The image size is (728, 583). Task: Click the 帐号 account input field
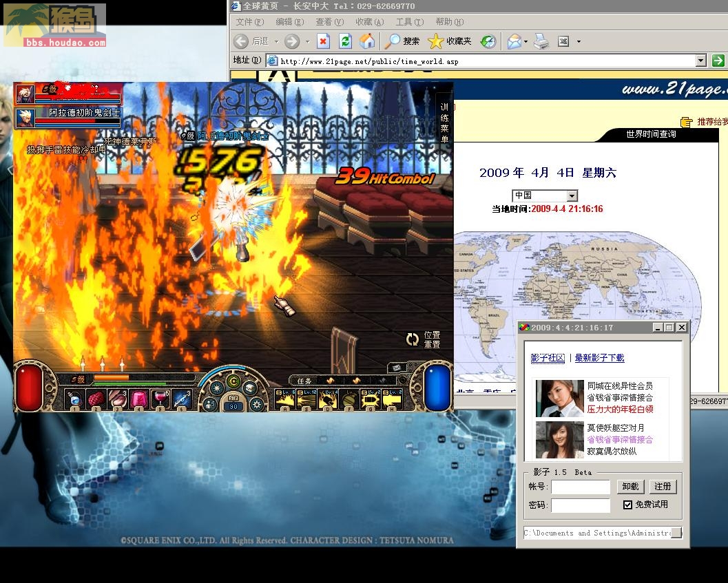[x=581, y=487]
